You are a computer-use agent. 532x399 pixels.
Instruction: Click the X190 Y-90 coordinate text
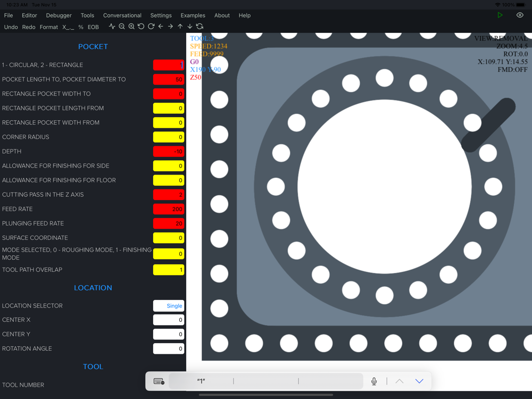click(x=205, y=70)
